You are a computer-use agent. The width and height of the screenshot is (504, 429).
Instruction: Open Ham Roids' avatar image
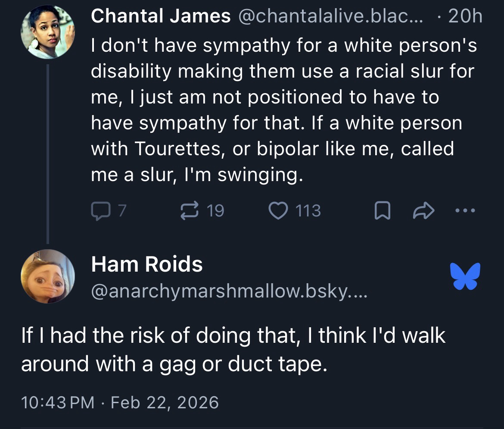click(x=47, y=276)
